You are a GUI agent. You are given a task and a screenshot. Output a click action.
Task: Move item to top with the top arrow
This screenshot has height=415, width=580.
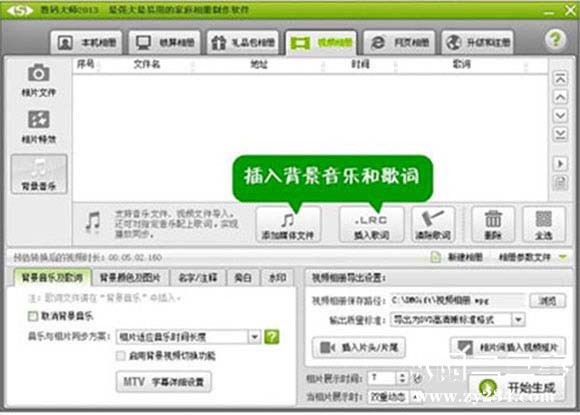point(560,78)
